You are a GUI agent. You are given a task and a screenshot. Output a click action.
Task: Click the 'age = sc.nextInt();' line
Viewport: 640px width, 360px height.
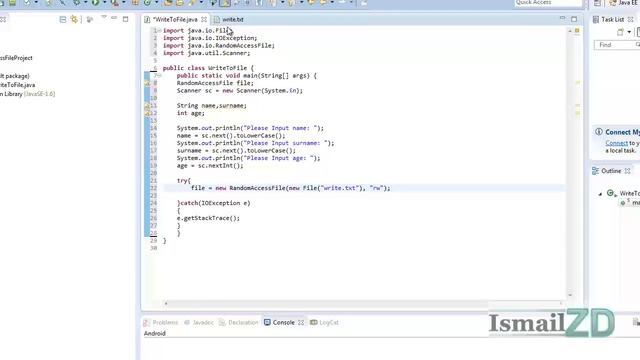pos(210,166)
